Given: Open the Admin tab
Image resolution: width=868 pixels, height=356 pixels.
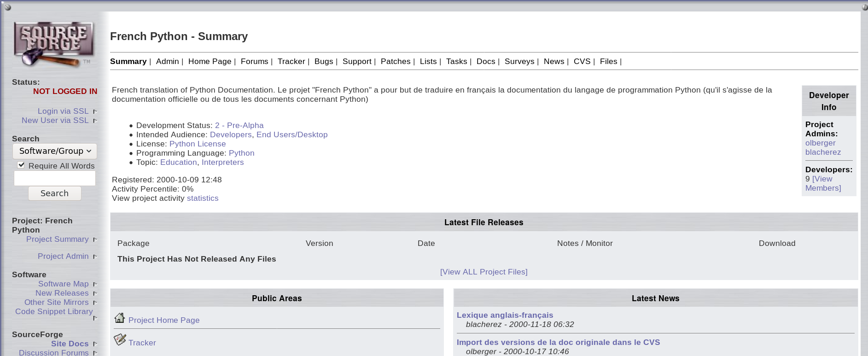Looking at the screenshot, I should coord(167,61).
